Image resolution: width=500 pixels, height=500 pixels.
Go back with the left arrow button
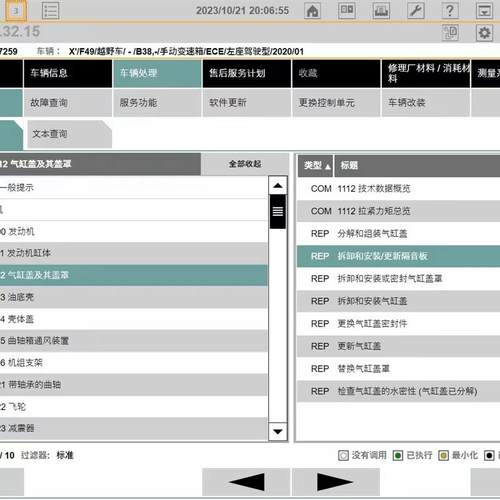(x=246, y=482)
